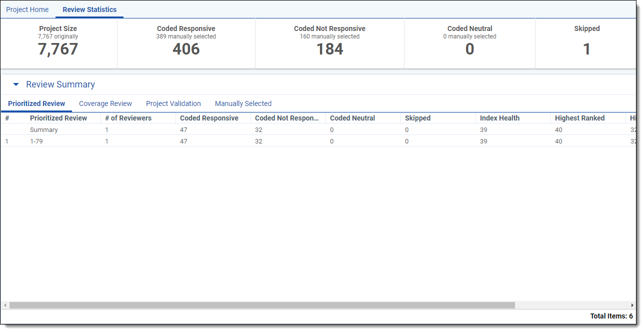This screenshot has width=644, height=332.
Task: Open row number 1 link
Action: click(7, 141)
